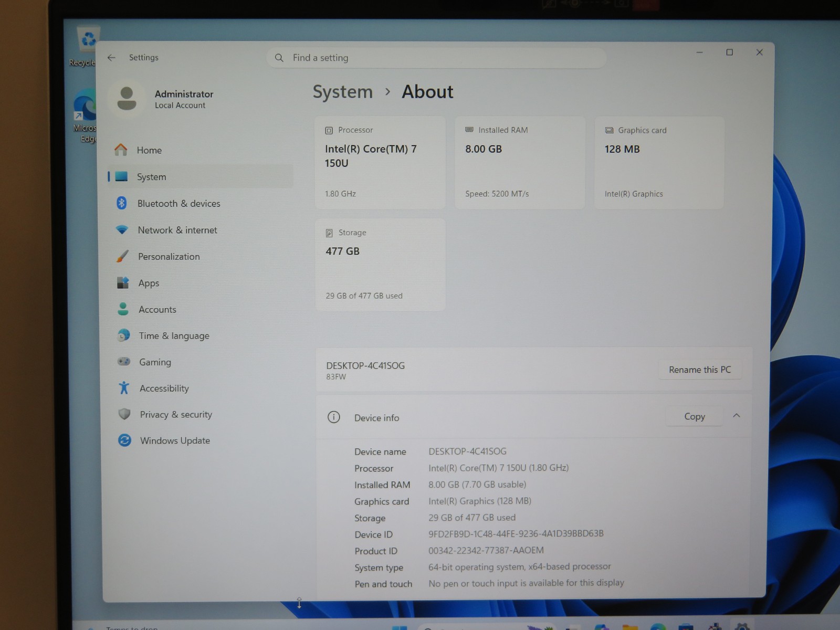Click the Device info circle icon
Screen dimensions: 840x630
click(x=334, y=417)
